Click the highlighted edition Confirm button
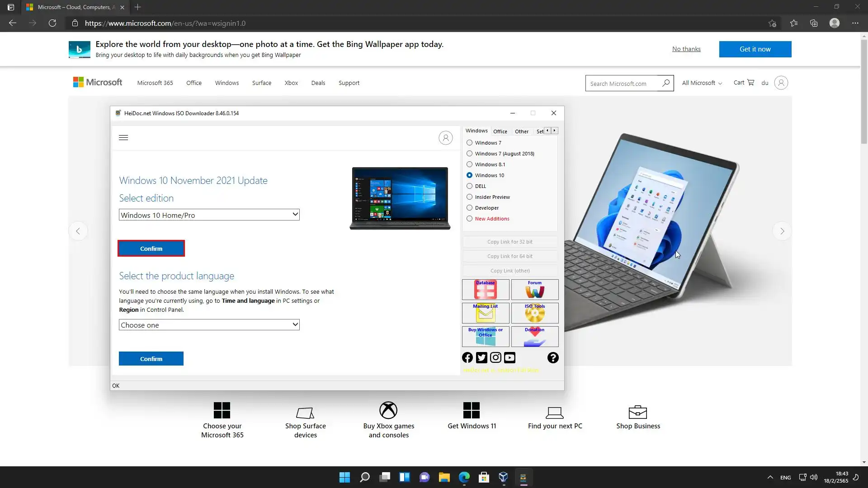 (151, 249)
